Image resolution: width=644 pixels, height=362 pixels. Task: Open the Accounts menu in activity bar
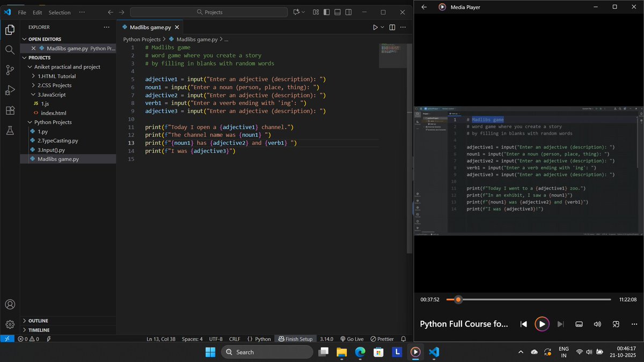point(10,305)
